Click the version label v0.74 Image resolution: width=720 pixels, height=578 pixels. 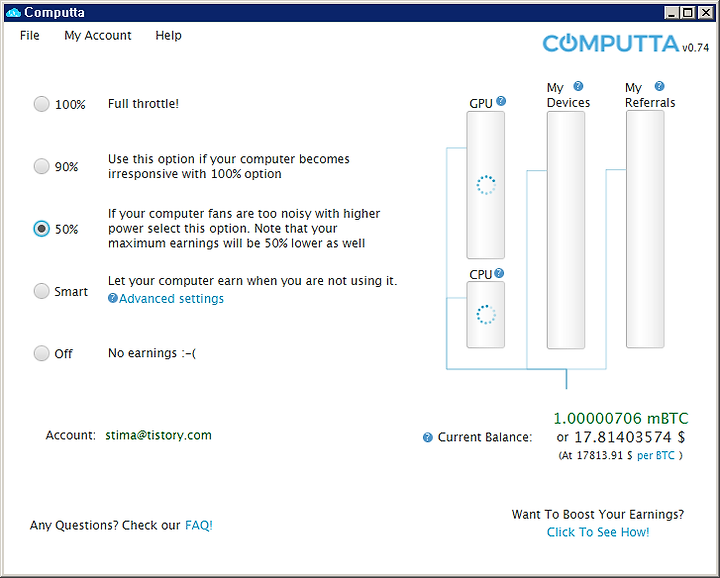[696, 48]
